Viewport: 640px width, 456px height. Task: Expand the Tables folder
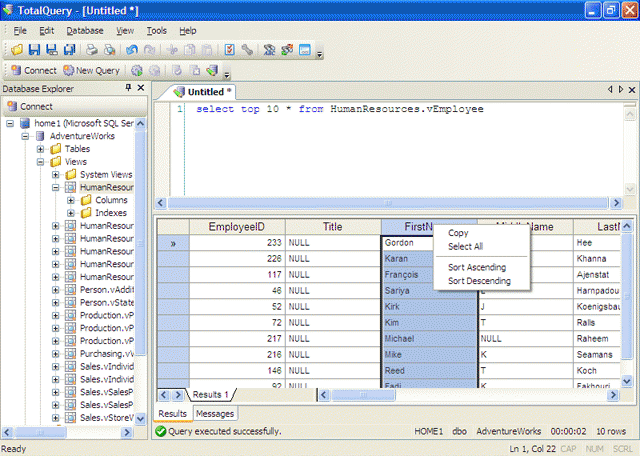[x=40, y=149]
